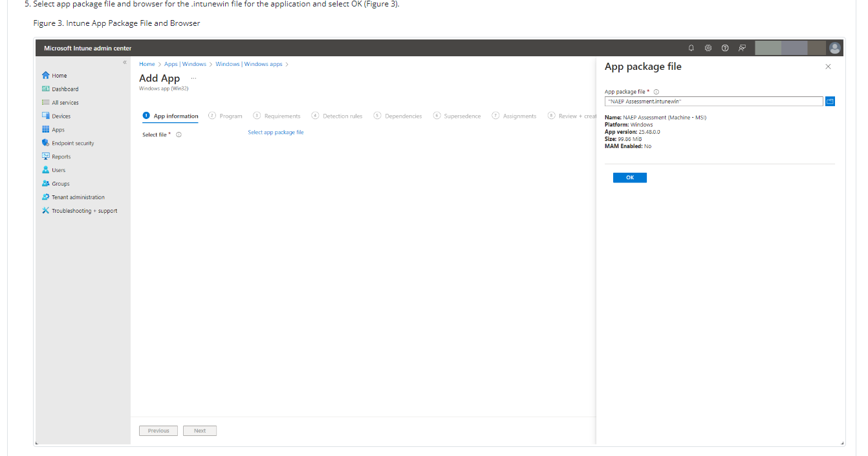Click the 'Platform: Windows' text
This screenshot has height=456, width=868.
coord(629,124)
